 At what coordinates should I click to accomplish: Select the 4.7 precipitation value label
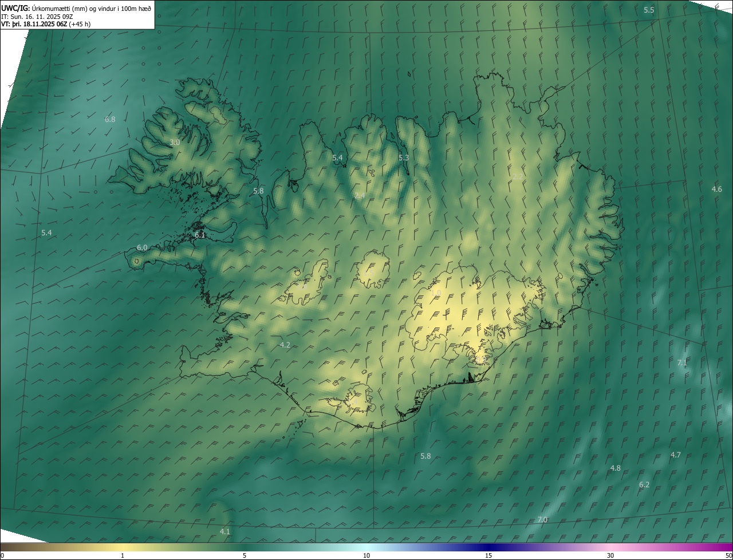(676, 455)
